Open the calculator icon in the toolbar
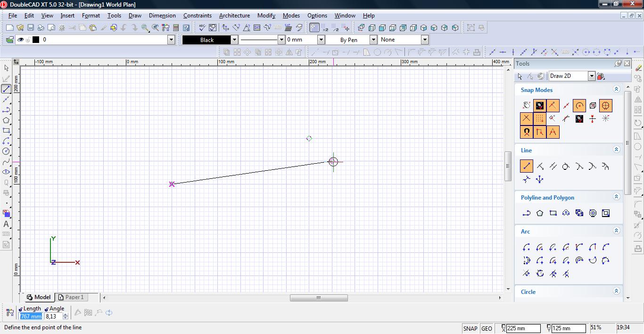Viewport: 644px width, 334px height. tap(176, 28)
